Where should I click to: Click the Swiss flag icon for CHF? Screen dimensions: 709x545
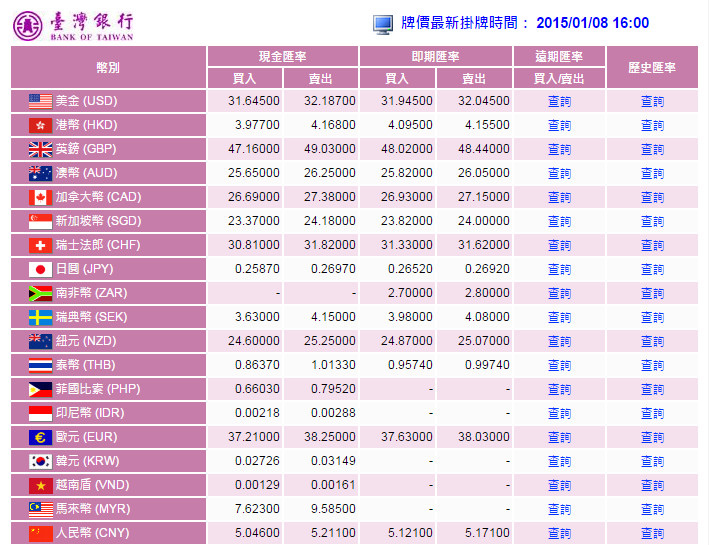click(x=40, y=245)
